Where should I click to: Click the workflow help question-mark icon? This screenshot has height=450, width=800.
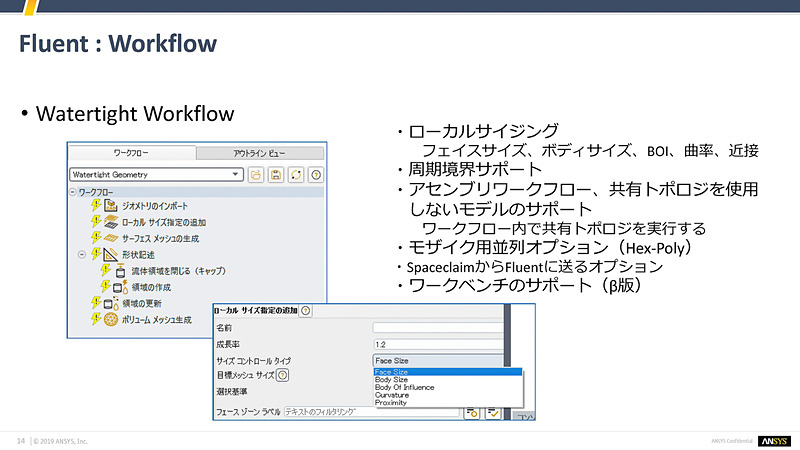[316, 175]
